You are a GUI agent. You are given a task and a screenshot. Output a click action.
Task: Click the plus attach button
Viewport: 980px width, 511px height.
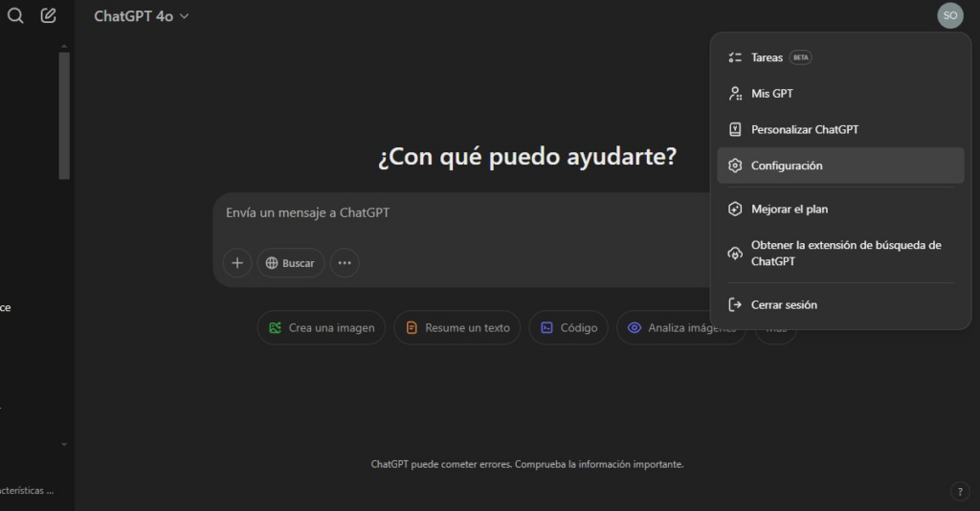coord(237,263)
